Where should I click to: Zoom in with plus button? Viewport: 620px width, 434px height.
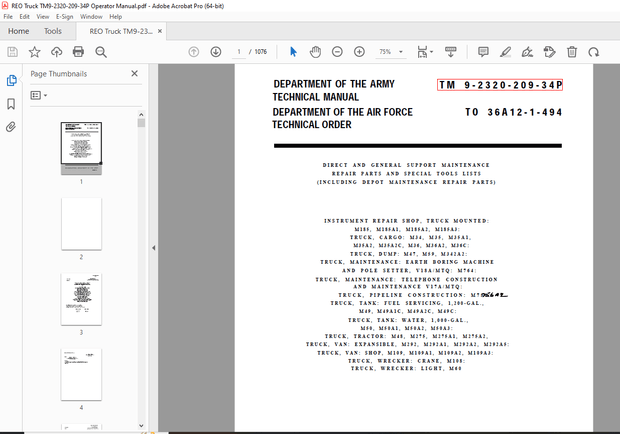tap(359, 52)
